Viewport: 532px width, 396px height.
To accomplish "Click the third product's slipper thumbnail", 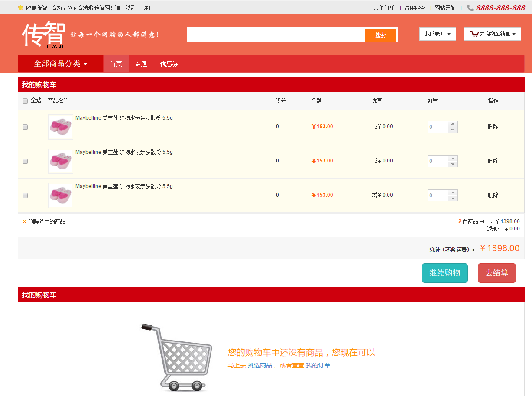I will tap(61, 195).
